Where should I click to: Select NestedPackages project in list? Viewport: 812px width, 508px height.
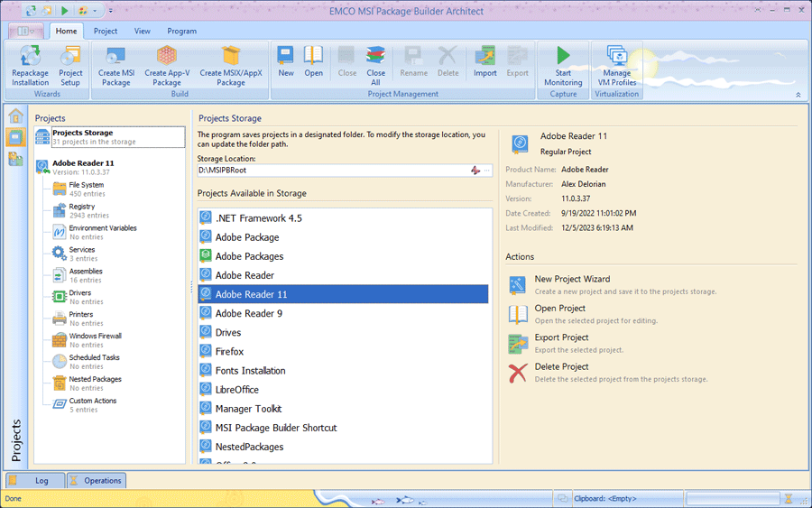pos(343,447)
